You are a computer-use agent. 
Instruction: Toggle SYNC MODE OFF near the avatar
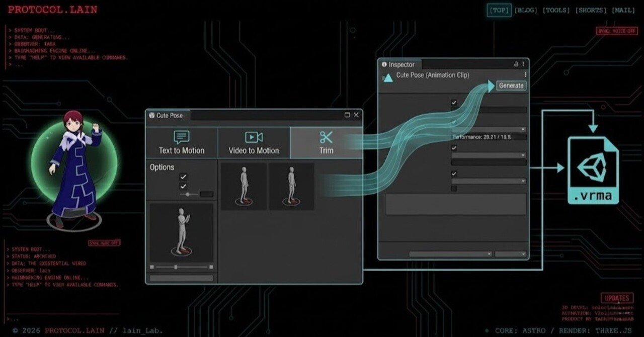pos(104,243)
